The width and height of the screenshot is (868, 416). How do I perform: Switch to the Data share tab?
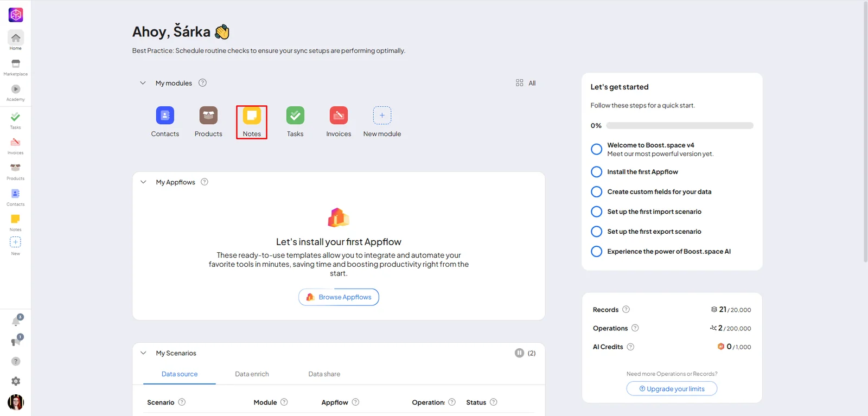click(324, 374)
